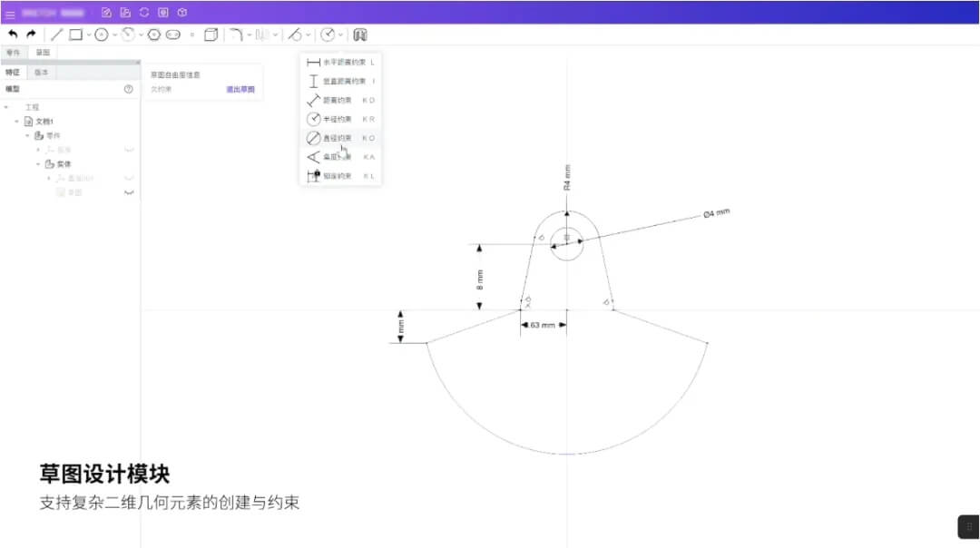Collapse the 文档1 tree node
The image size is (980, 548).
[15, 119]
